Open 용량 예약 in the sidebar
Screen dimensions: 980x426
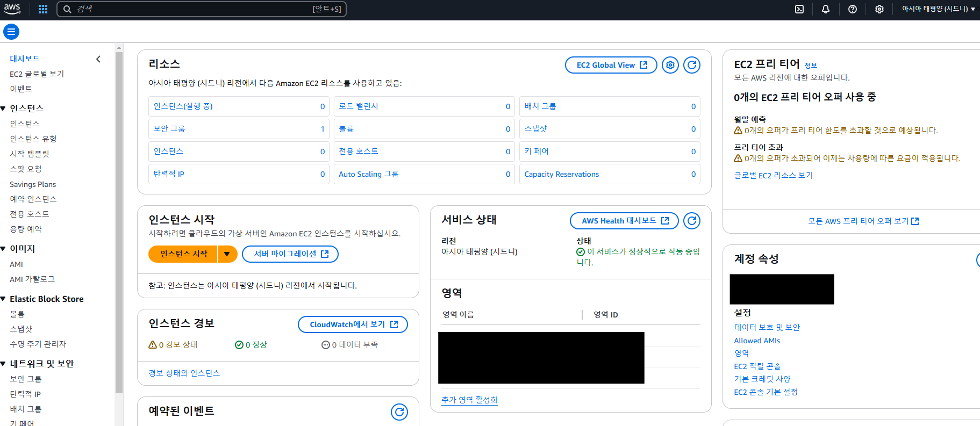[26, 229]
